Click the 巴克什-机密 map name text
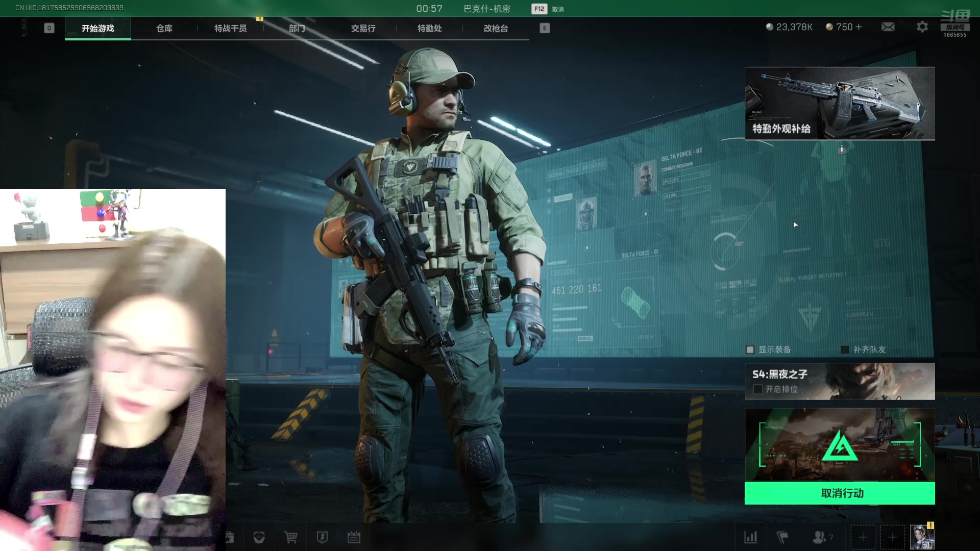 487,9
